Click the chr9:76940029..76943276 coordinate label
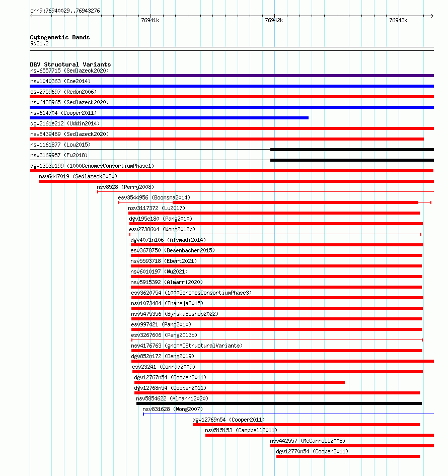Image resolution: width=448 pixels, height=476 pixels. coord(65,11)
